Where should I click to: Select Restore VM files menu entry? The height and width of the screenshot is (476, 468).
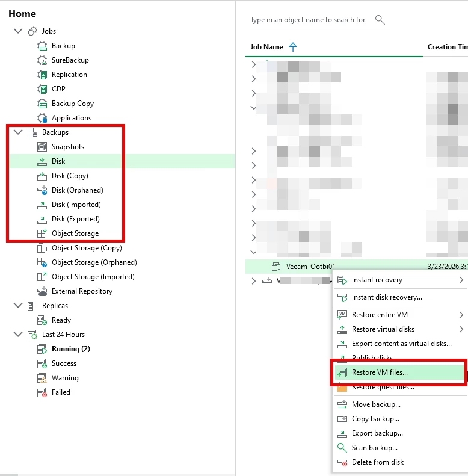[399, 372]
